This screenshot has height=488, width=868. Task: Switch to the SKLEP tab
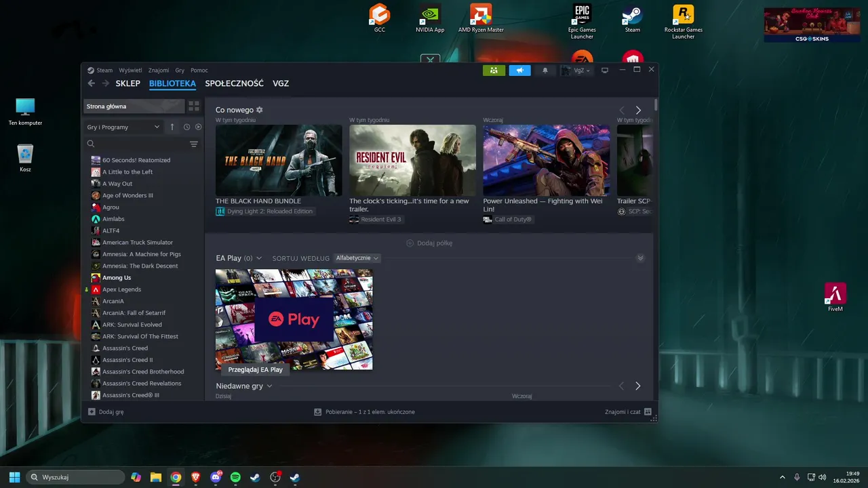pos(127,83)
